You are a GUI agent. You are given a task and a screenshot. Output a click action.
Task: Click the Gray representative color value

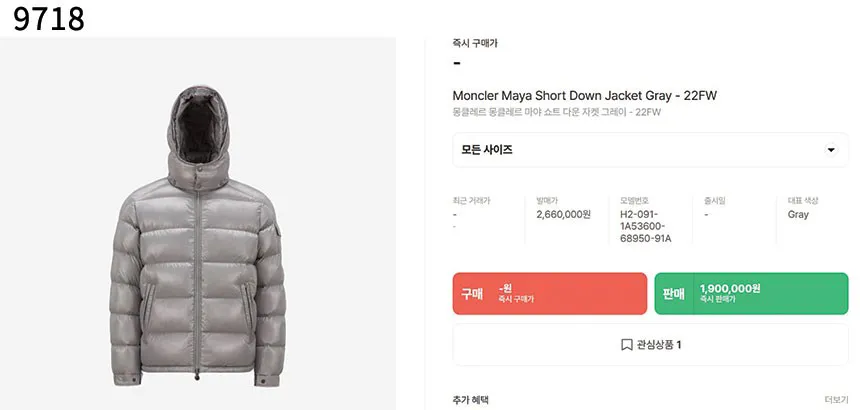tap(798, 214)
